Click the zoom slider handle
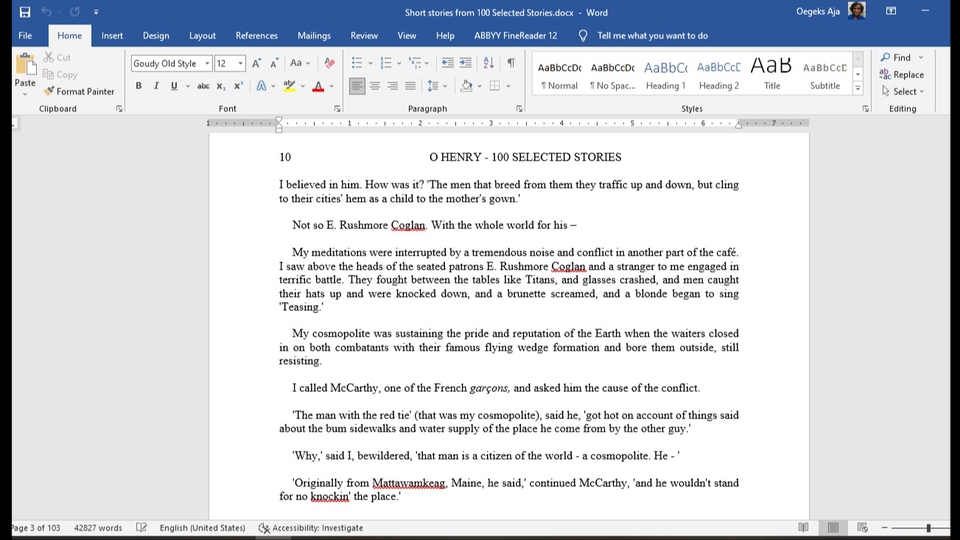The width and height of the screenshot is (960, 540). 928,528
